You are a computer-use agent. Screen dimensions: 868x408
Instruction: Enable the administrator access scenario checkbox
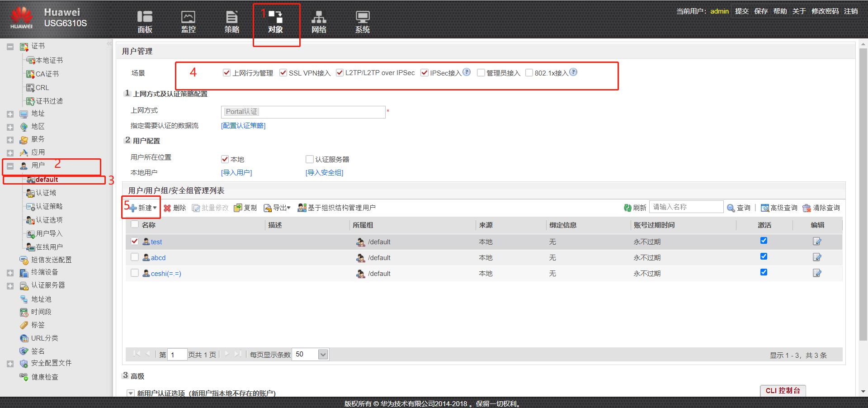(x=481, y=73)
